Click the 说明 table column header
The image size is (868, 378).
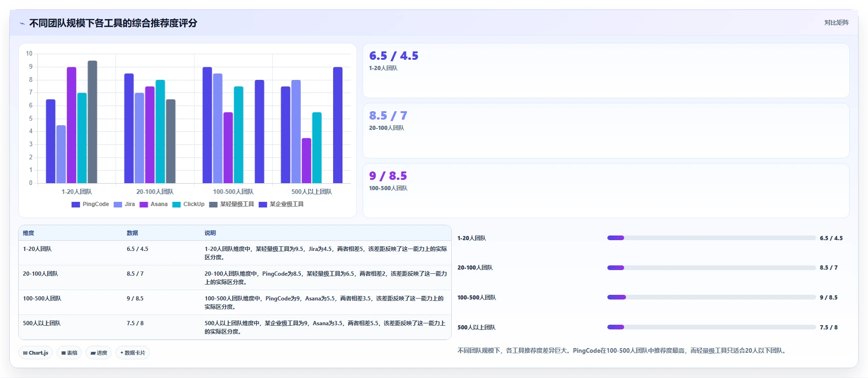coord(210,233)
